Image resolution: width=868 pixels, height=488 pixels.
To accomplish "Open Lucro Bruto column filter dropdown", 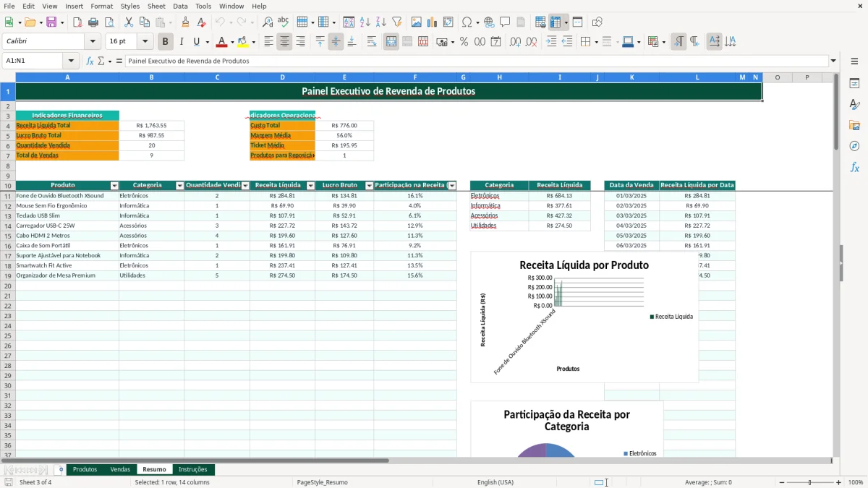I will tap(369, 186).
